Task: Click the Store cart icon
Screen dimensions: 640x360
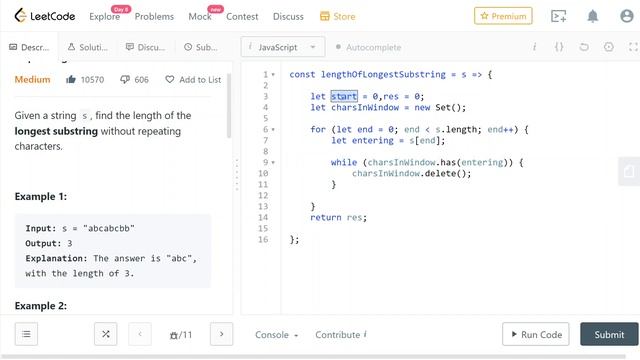Action: pos(324,16)
